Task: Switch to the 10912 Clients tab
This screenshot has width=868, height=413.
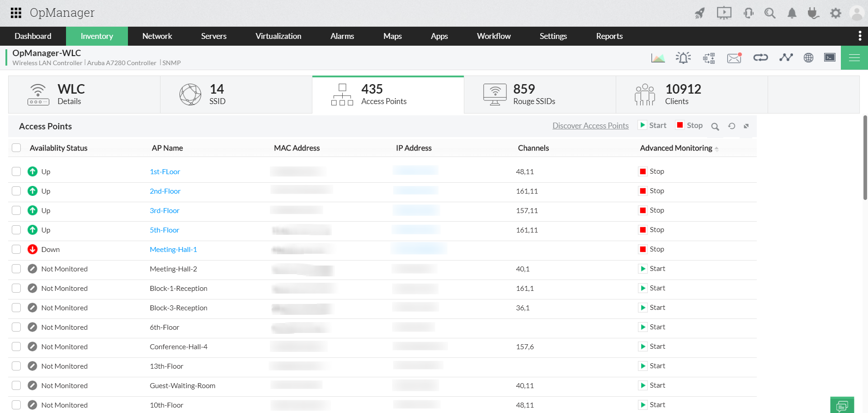Action: click(692, 95)
